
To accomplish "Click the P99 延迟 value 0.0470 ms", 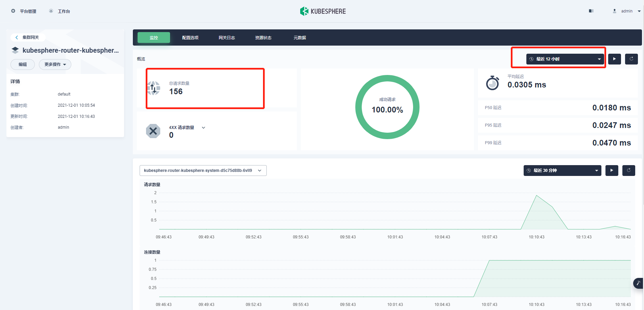I will tap(612, 143).
